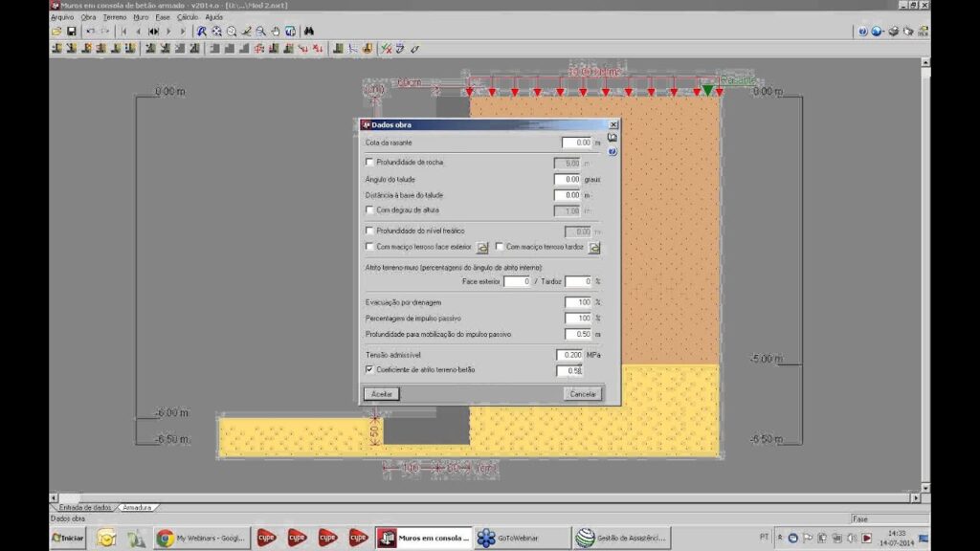Uncheck Coeficiente de atrito terreno-betão
Screen dimensions: 980x551
(370, 369)
